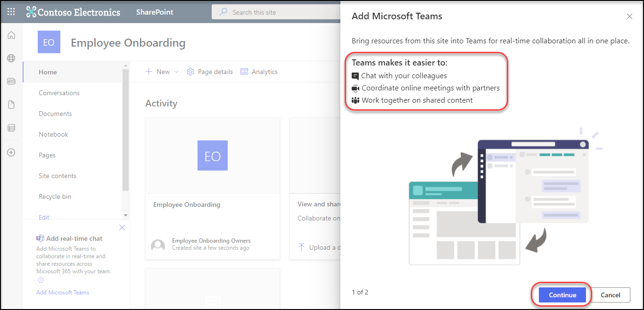The height and width of the screenshot is (310, 644).
Task: Open My lists icon in left rail
Action: click(x=11, y=128)
